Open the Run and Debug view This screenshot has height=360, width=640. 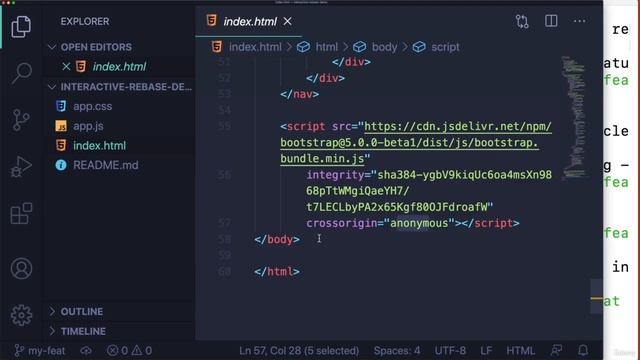[x=21, y=167]
